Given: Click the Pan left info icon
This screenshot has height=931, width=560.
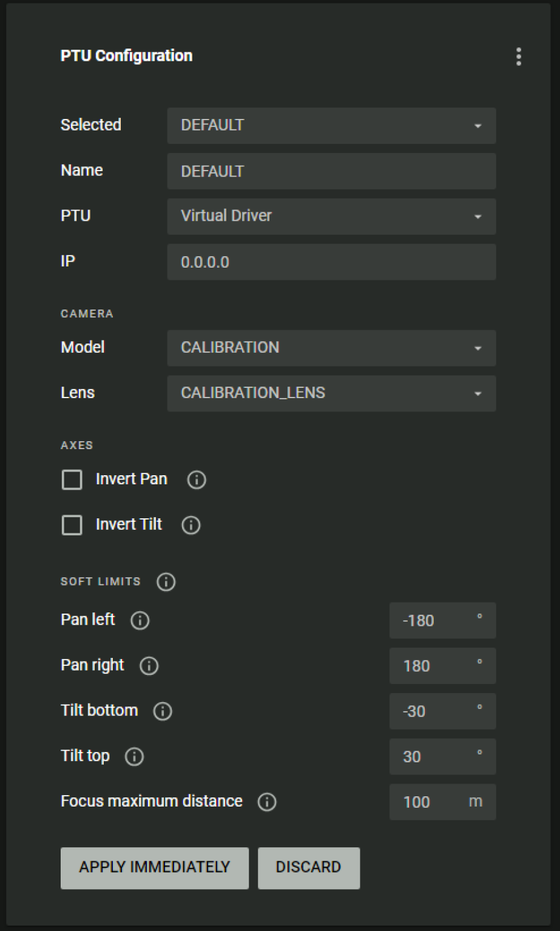Looking at the screenshot, I should (x=140, y=620).
